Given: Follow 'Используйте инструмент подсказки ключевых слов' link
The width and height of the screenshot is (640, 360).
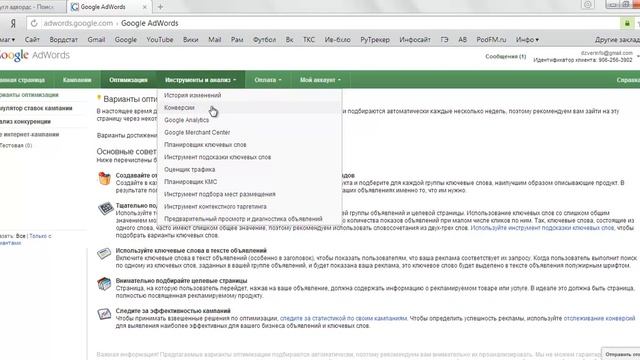Looking at the screenshot, I should pyautogui.click(x=542, y=228).
